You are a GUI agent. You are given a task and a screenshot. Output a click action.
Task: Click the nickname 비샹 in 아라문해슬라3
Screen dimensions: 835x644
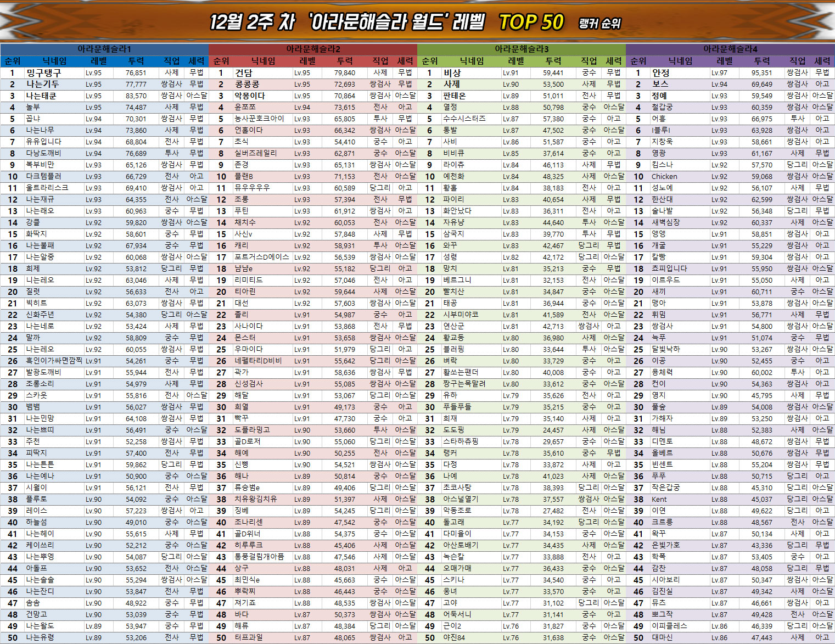[452, 72]
